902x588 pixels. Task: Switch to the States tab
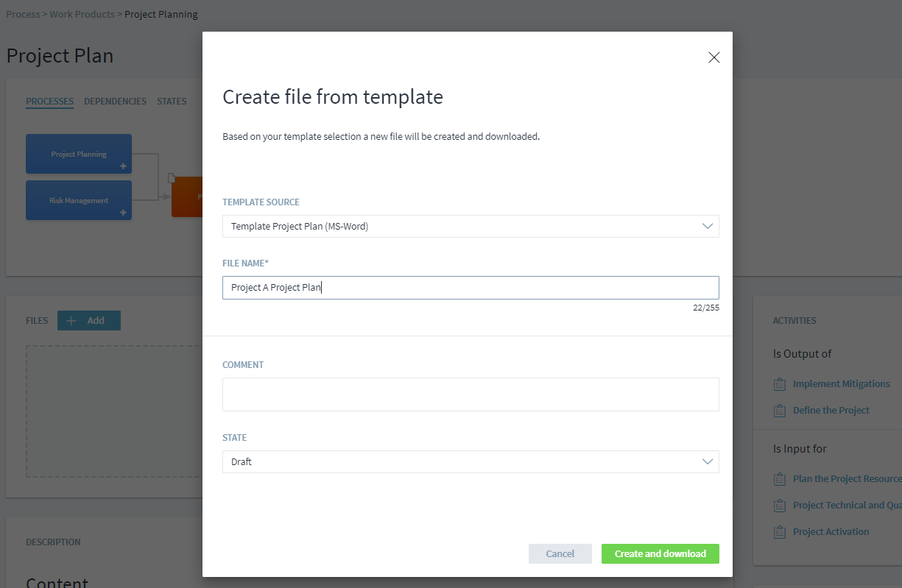(x=172, y=102)
